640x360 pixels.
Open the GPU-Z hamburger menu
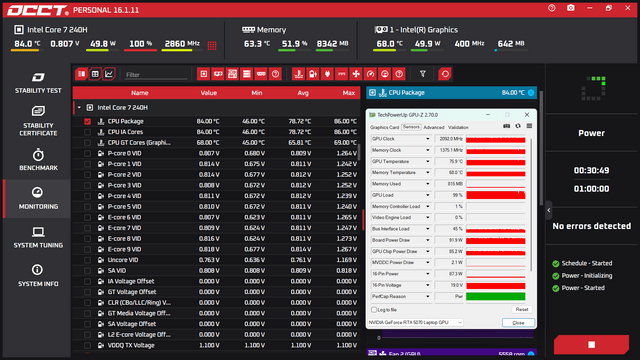pos(529,126)
